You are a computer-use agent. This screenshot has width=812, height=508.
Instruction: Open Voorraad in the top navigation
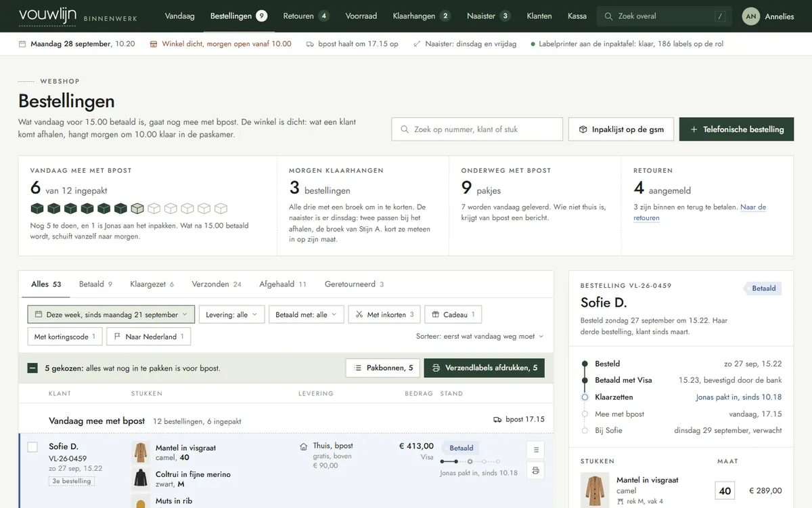[x=361, y=16]
